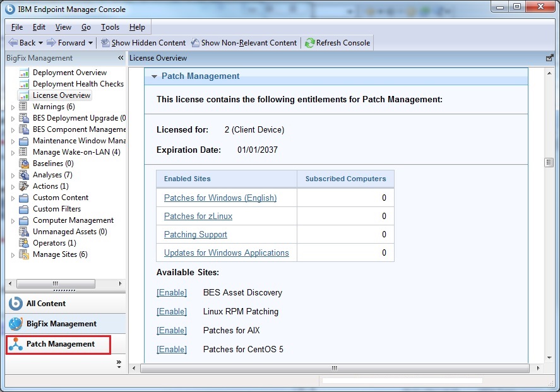The width and height of the screenshot is (560, 392).
Task: Click the BES Component Management icon
Action: [24, 129]
